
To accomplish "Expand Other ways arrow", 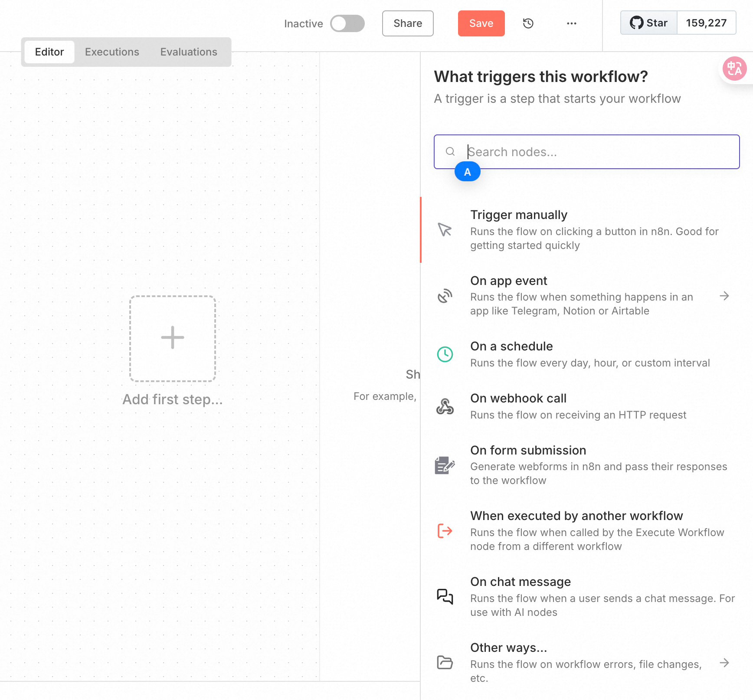I will click(724, 663).
